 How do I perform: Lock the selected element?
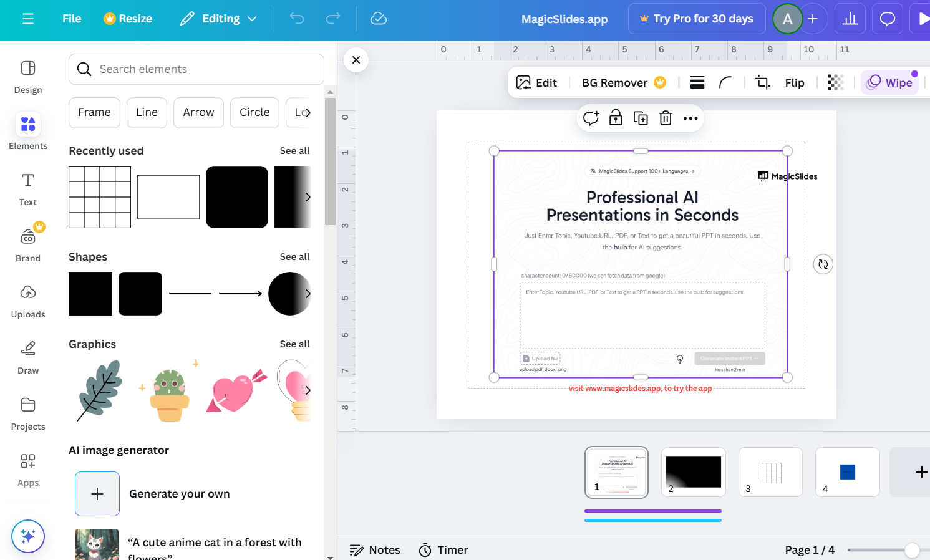click(616, 118)
